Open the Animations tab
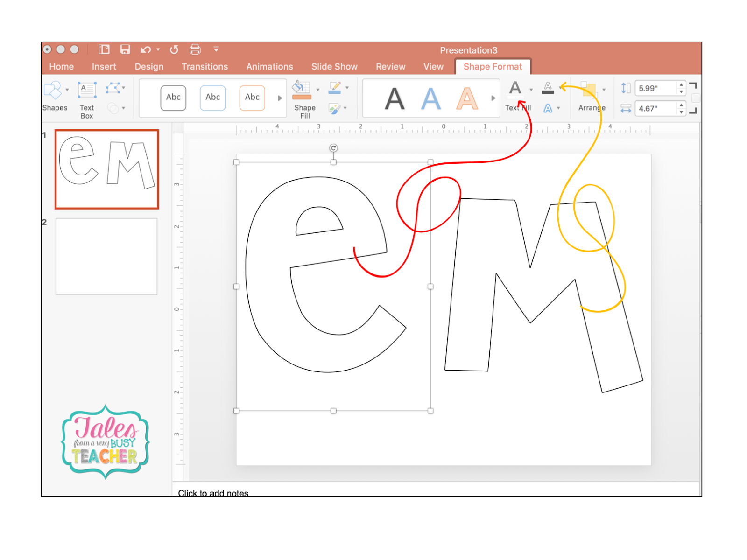 point(269,67)
